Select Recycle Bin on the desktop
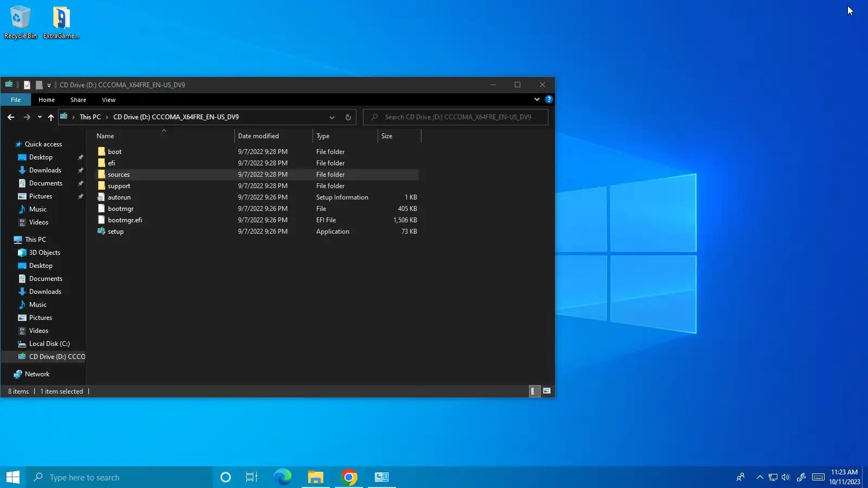Viewport: 868px width, 488px height. coord(21,22)
